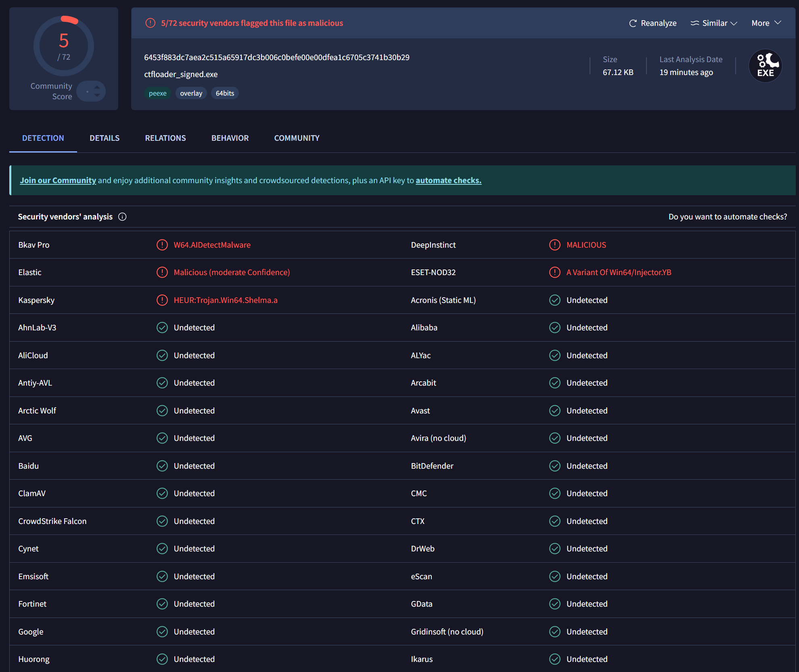Click the DeepInstinct MALICIOUS alert icon
799x672 pixels.
pos(554,245)
